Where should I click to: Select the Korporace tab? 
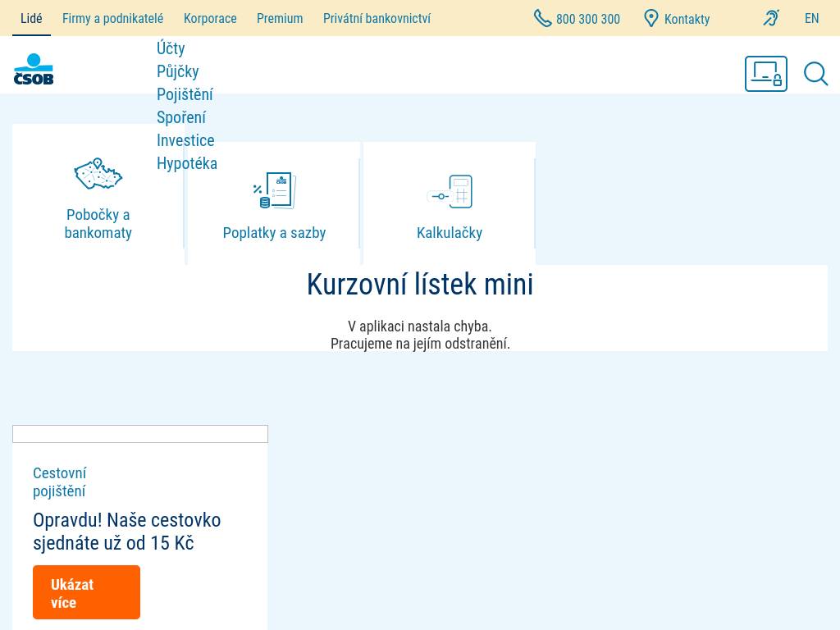[x=210, y=18]
